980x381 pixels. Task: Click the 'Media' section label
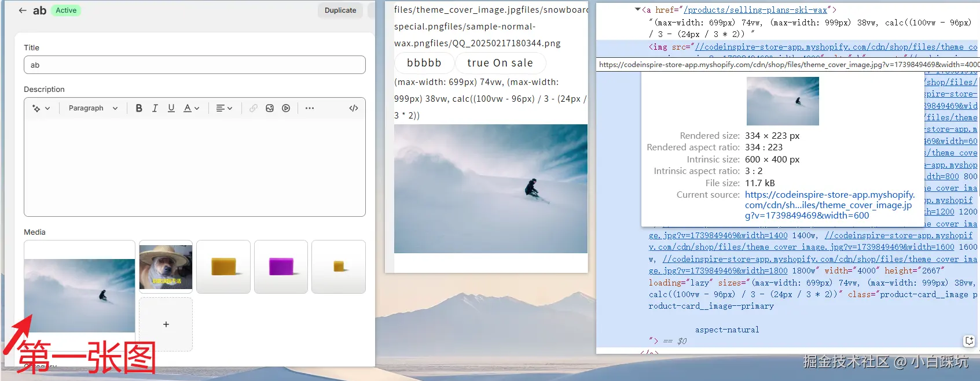click(x=35, y=232)
